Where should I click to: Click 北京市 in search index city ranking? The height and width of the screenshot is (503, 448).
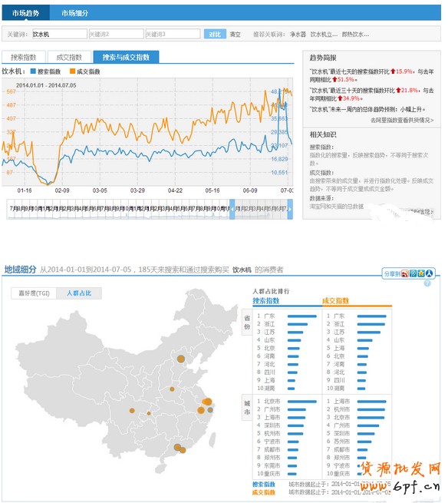click(x=272, y=402)
